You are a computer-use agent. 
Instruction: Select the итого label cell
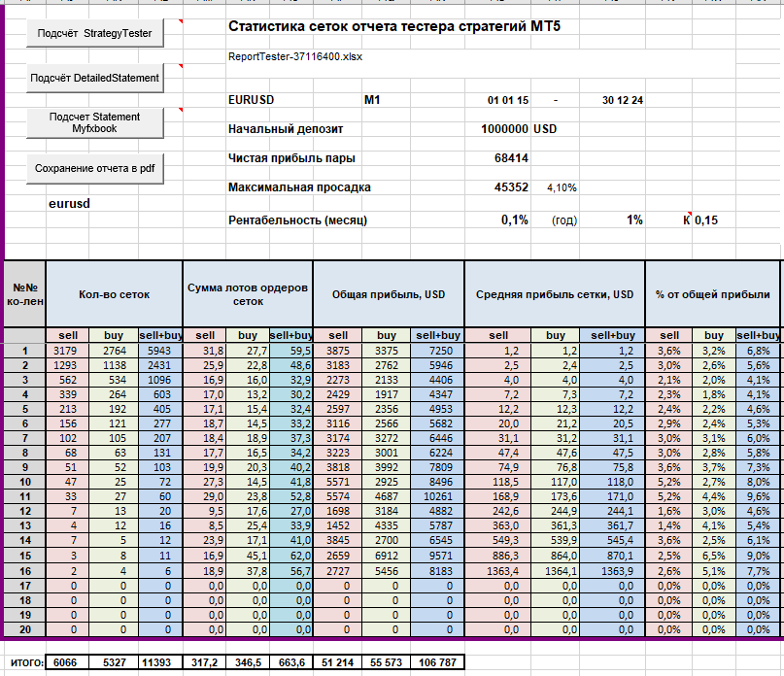pyautogui.click(x=27, y=662)
